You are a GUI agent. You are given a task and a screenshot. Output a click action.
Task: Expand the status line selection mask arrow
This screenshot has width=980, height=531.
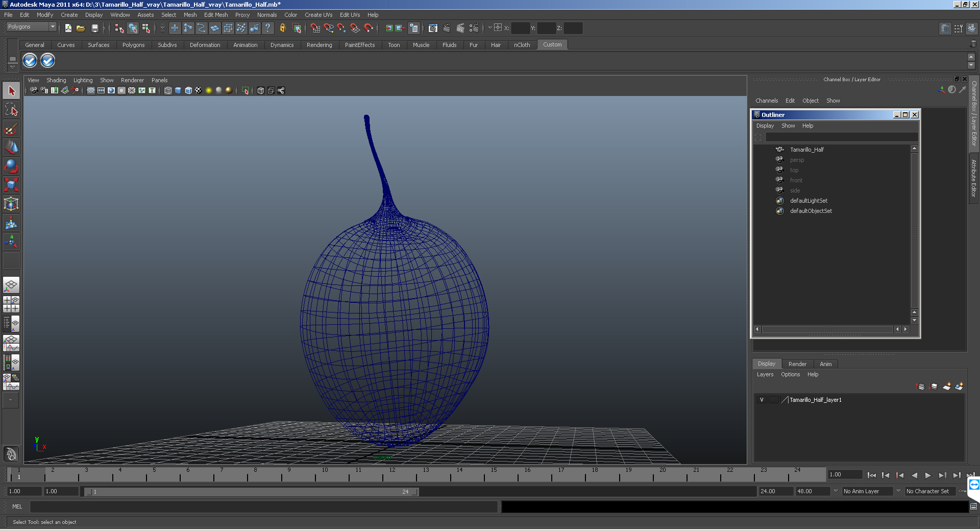click(162, 28)
